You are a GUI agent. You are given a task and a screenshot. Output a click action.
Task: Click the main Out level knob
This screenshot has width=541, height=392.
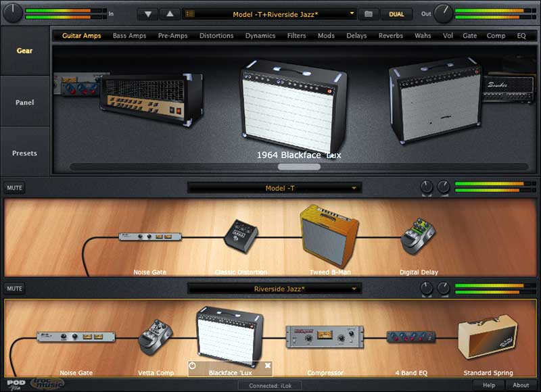[x=444, y=11]
